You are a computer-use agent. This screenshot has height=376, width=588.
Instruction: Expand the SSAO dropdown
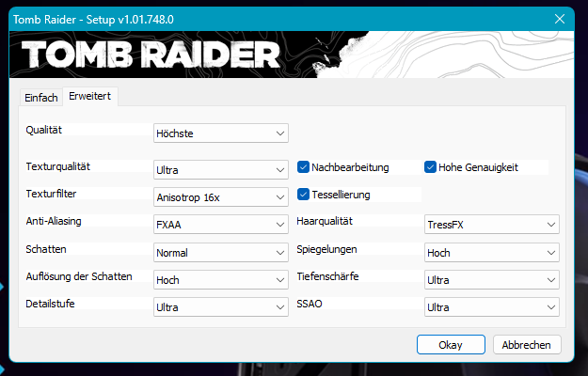tap(492, 307)
